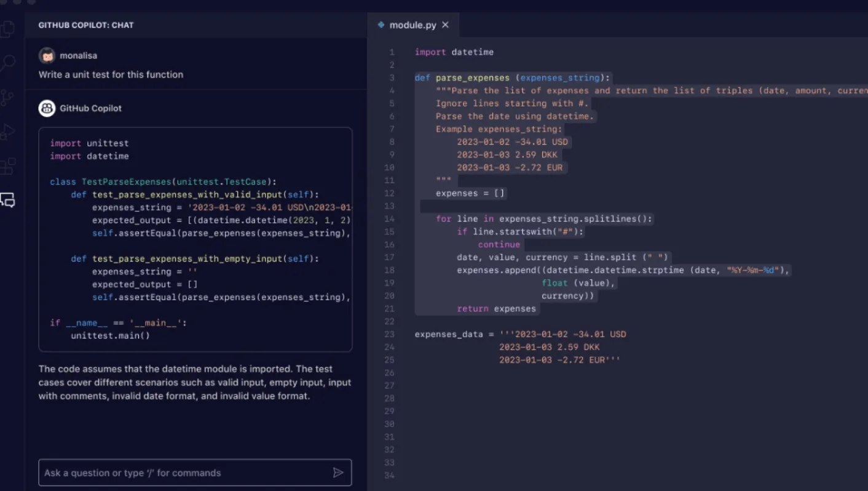Click 'expected_output = []' in chat code

[144, 284]
